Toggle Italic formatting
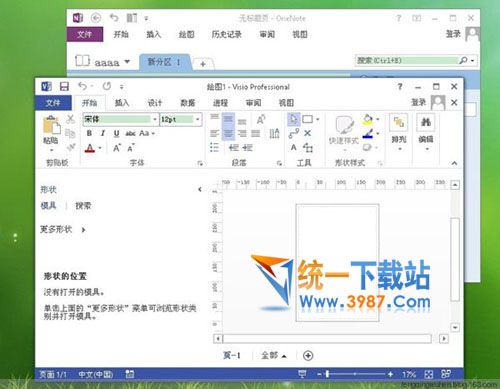Image resolution: width=500 pixels, height=389 pixels. [x=103, y=133]
